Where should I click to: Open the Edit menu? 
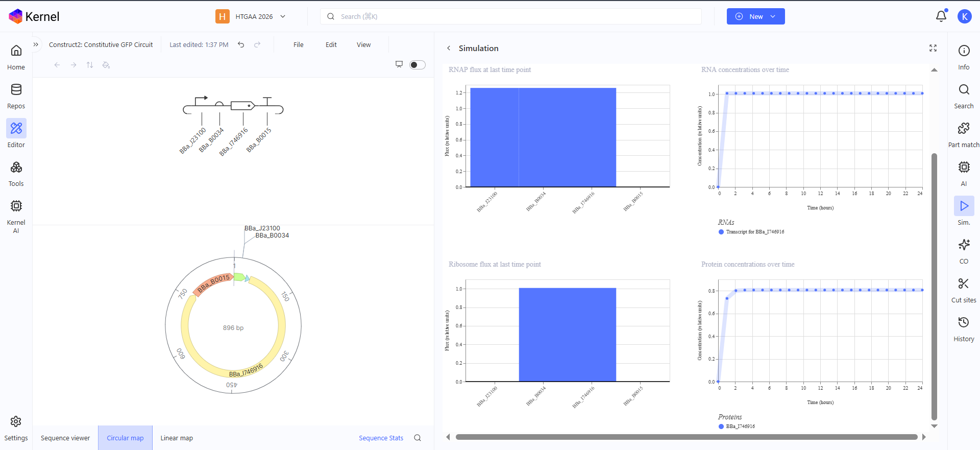(x=331, y=45)
